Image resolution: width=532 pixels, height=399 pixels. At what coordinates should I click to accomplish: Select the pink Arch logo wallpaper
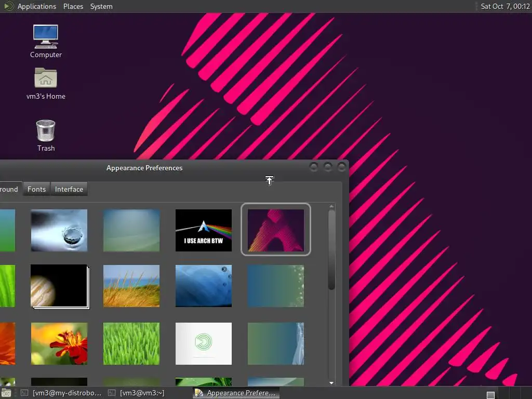[276, 230]
